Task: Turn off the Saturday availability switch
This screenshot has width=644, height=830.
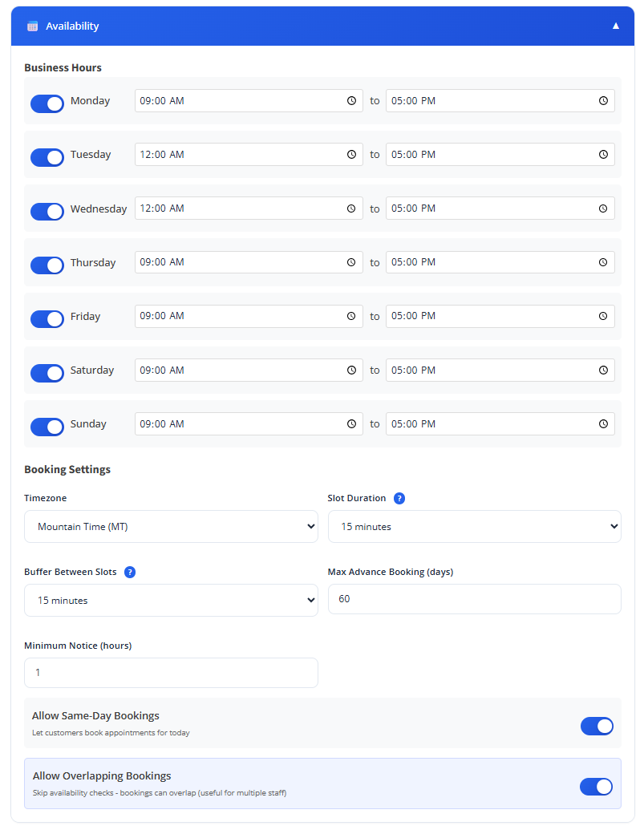Action: pos(47,373)
